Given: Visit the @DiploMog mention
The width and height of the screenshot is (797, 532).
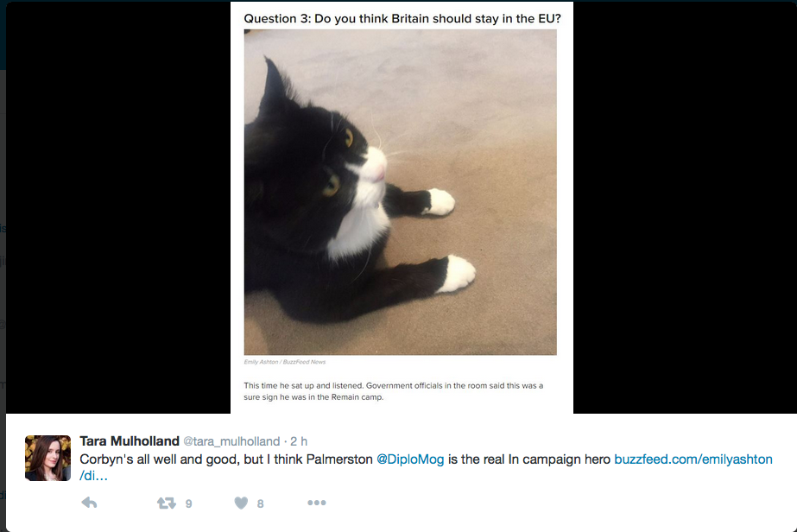Looking at the screenshot, I should (x=410, y=459).
